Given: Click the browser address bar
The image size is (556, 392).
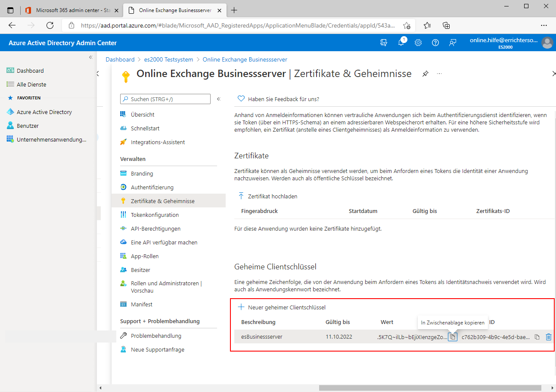Looking at the screenshot, I should pos(237,25).
